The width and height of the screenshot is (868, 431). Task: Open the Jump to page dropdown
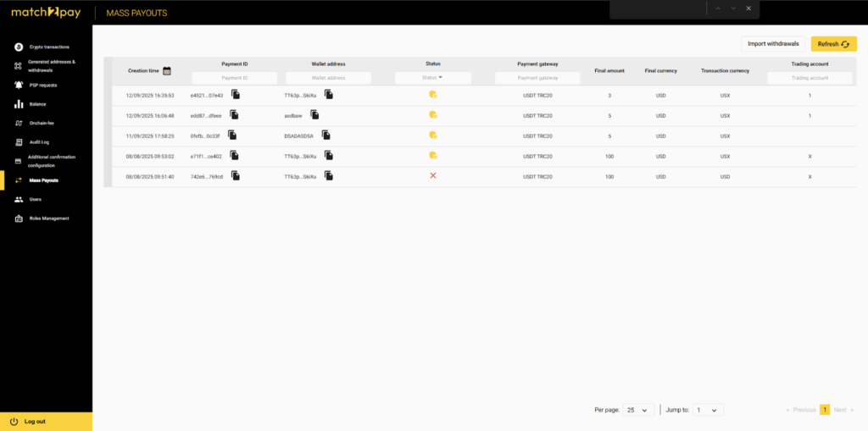[x=707, y=410]
